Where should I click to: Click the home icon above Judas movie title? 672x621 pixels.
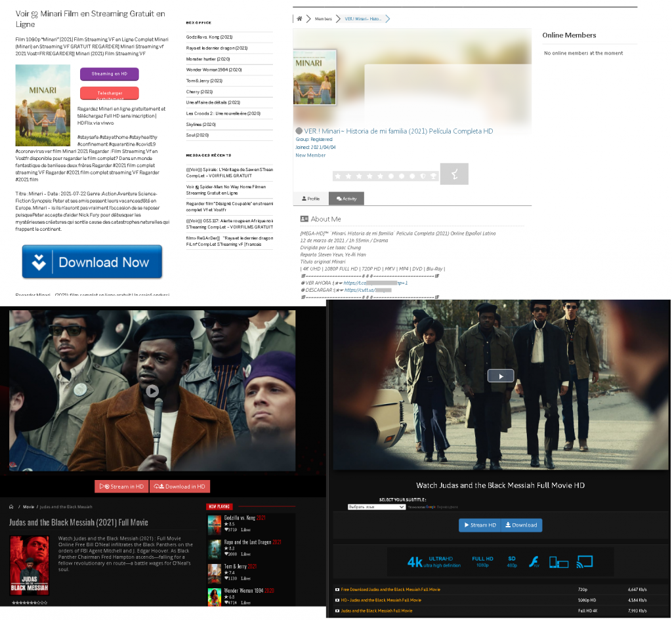click(9, 506)
